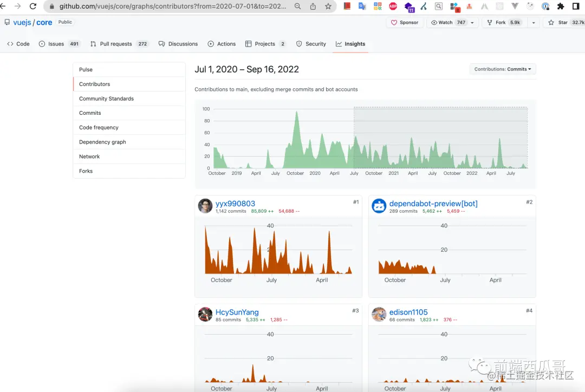This screenshot has width=585, height=392.
Task: Expand the Contributions: Commits dropdown
Action: 503,69
